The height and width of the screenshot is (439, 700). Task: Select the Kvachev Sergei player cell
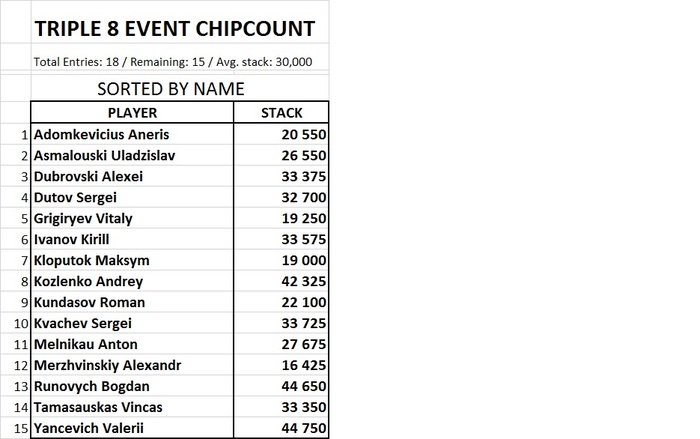tap(132, 323)
